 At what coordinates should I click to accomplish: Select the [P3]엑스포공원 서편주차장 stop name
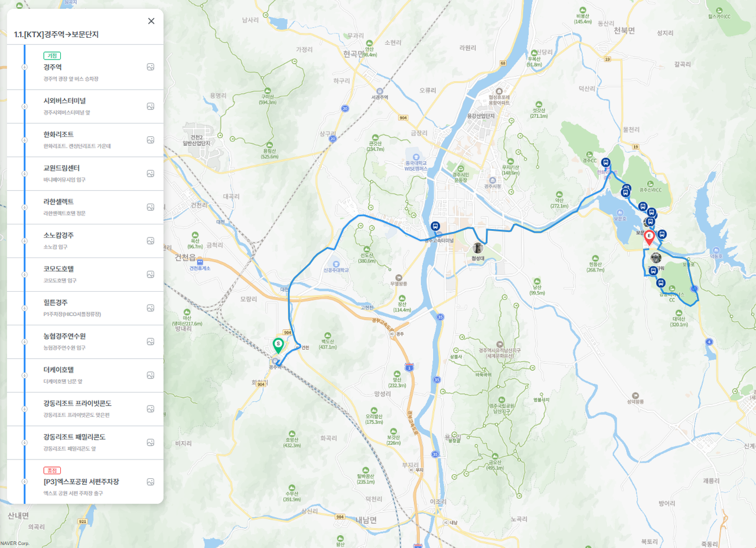point(81,482)
